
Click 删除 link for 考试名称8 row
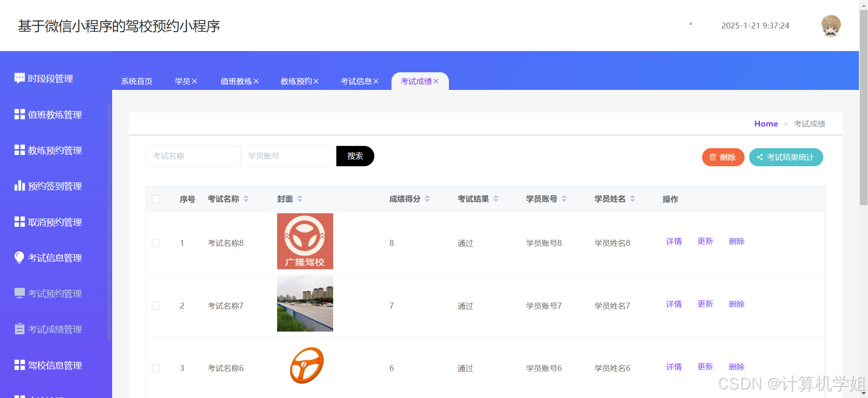pos(736,242)
